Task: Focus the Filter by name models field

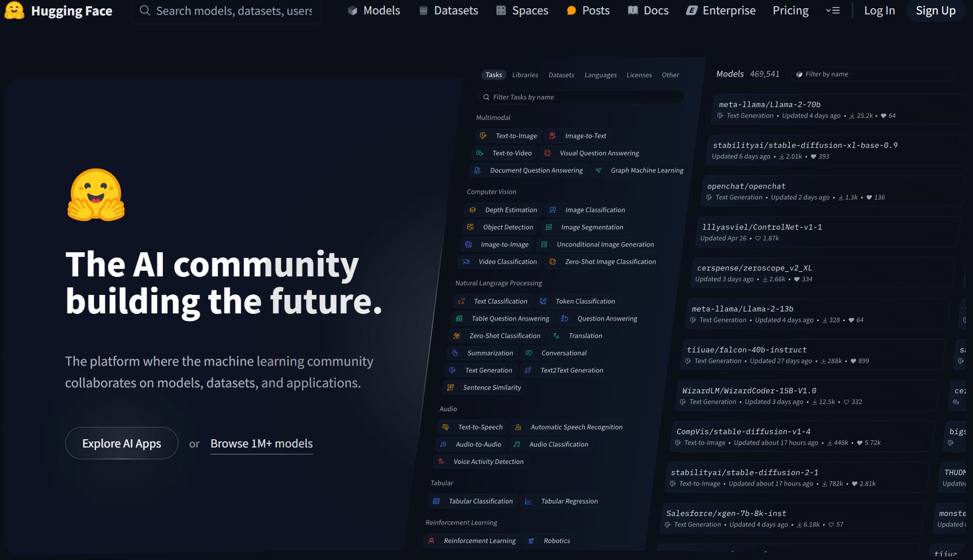Action: (873, 74)
